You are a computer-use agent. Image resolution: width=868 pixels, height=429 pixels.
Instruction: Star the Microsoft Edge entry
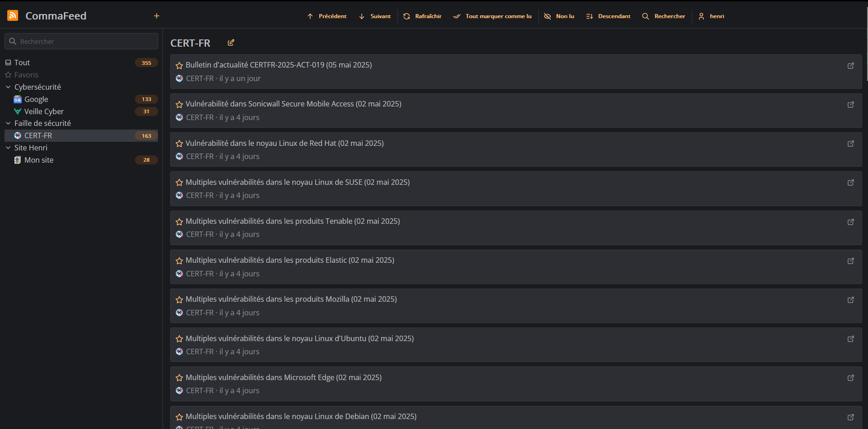click(179, 378)
